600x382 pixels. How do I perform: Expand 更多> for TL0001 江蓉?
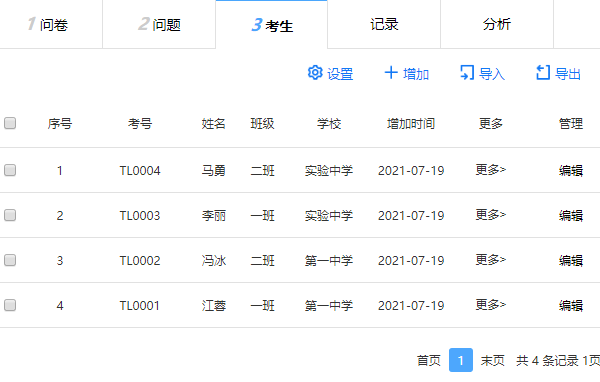(491, 305)
